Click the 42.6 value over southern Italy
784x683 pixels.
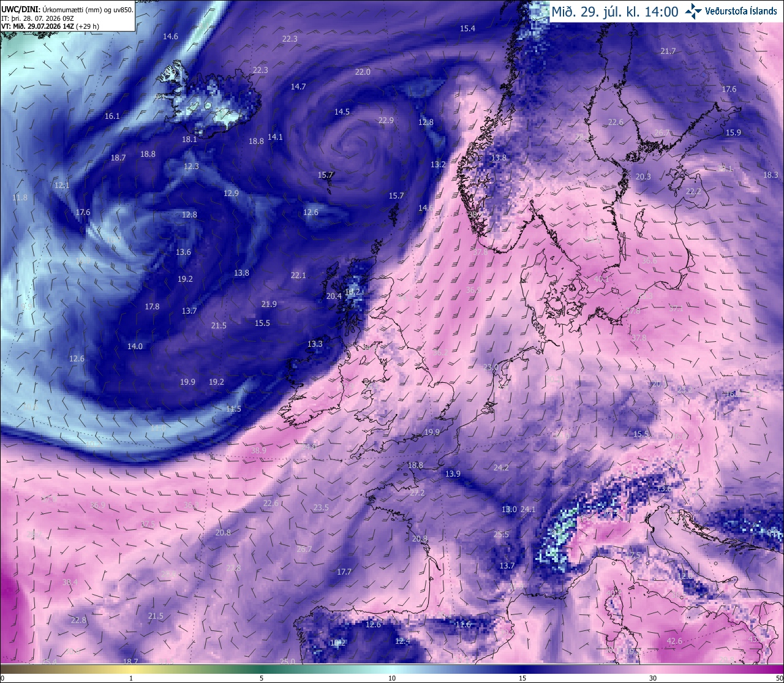[x=674, y=641]
